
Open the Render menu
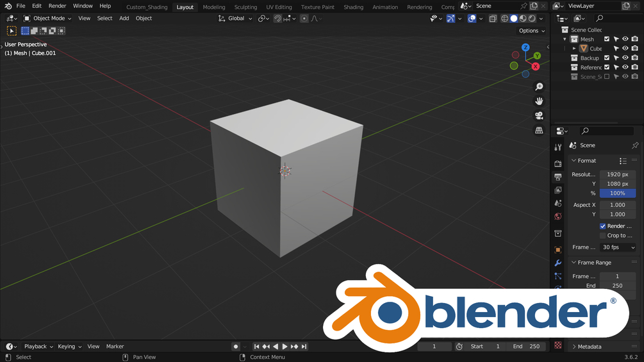[57, 6]
